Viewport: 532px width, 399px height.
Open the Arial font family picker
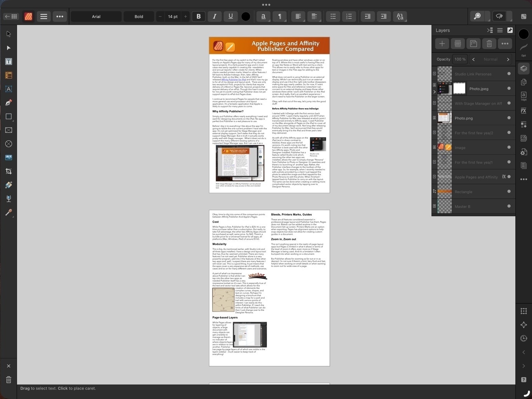[x=96, y=16]
